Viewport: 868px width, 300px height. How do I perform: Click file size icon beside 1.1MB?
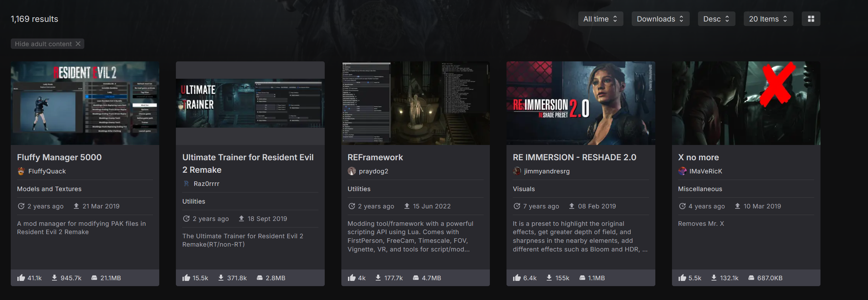pyautogui.click(x=582, y=278)
